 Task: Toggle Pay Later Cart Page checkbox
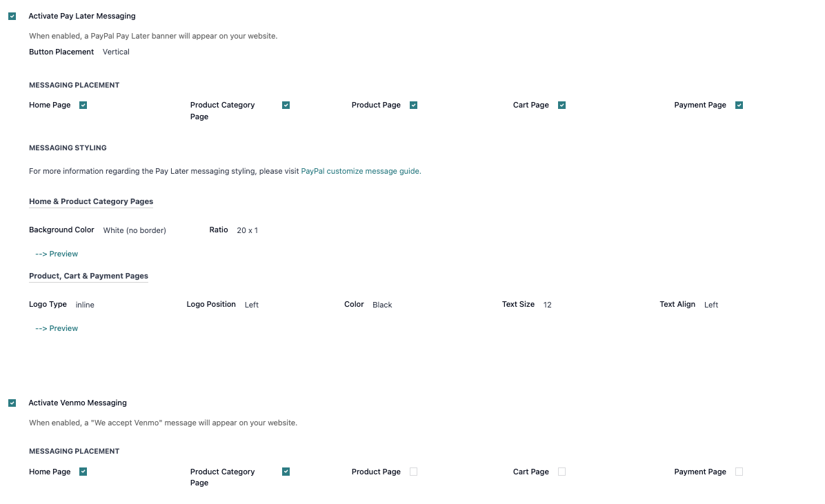coord(561,105)
